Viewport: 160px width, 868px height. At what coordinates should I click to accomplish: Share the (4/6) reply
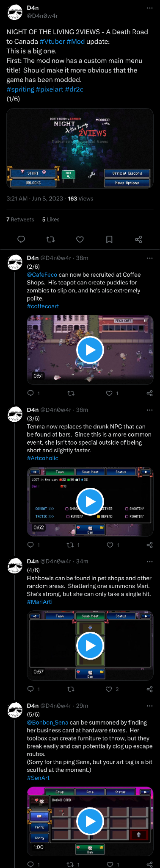[149, 689]
